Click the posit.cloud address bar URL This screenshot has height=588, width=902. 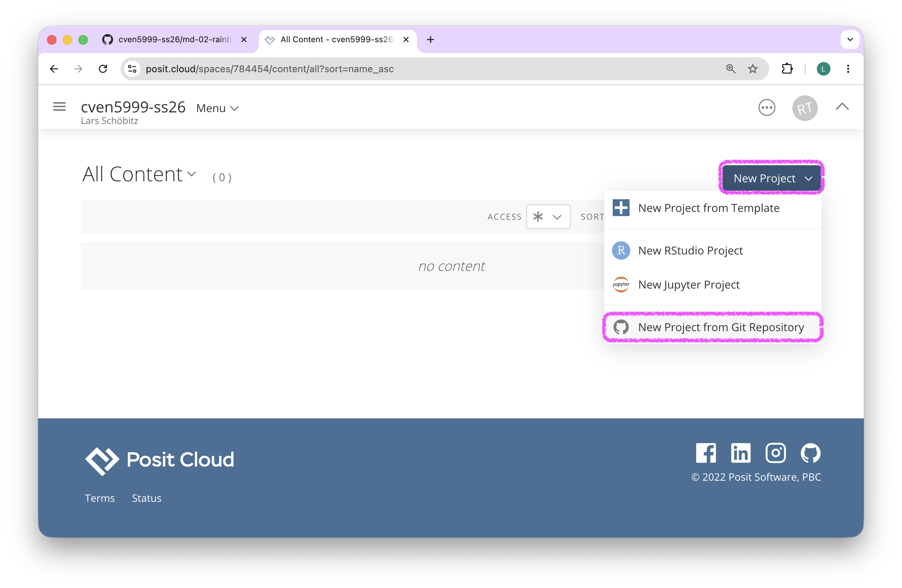[269, 69]
